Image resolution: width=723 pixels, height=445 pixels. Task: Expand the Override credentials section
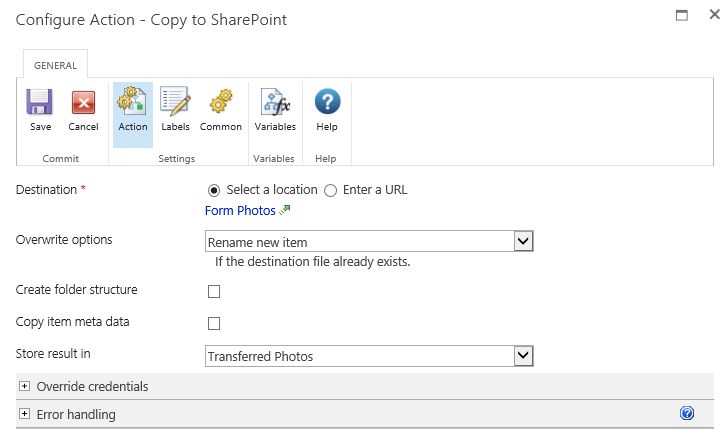(x=24, y=386)
